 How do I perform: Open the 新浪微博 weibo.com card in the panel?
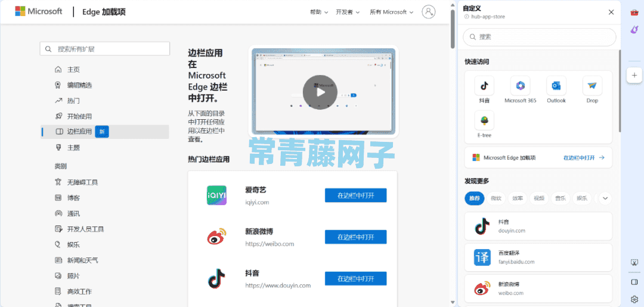538,289
